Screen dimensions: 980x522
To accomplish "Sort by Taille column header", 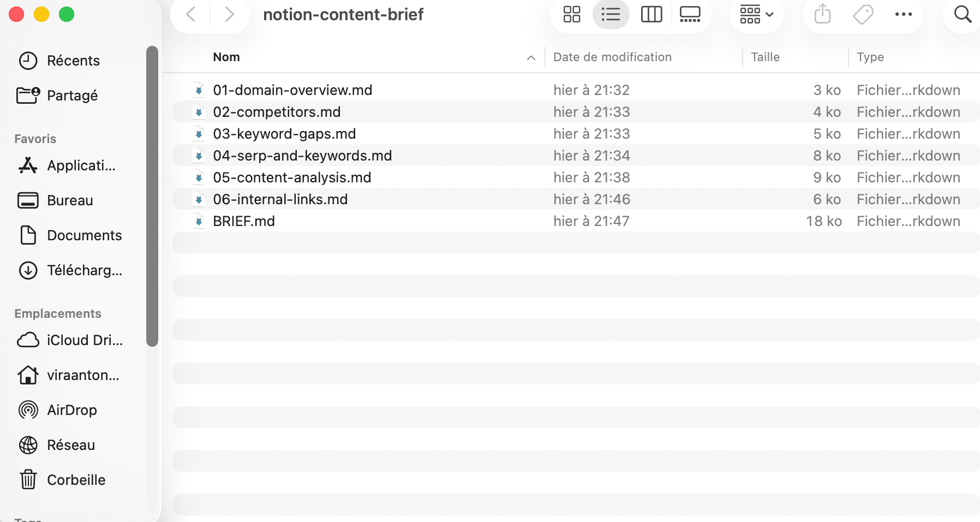I will (x=765, y=57).
